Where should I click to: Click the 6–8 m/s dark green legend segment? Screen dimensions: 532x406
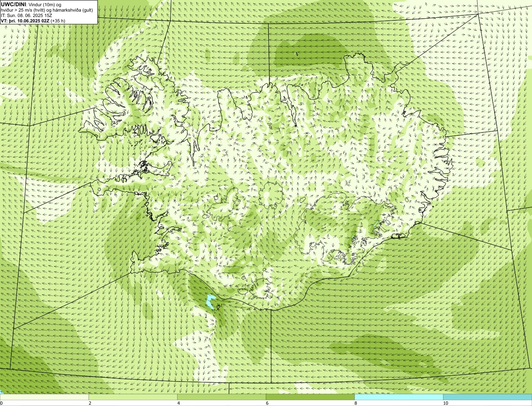pos(310,397)
